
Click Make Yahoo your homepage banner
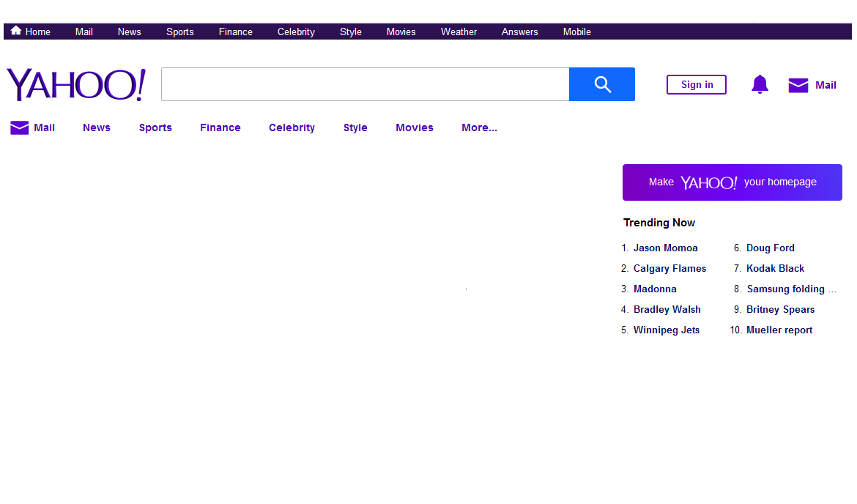click(x=732, y=182)
